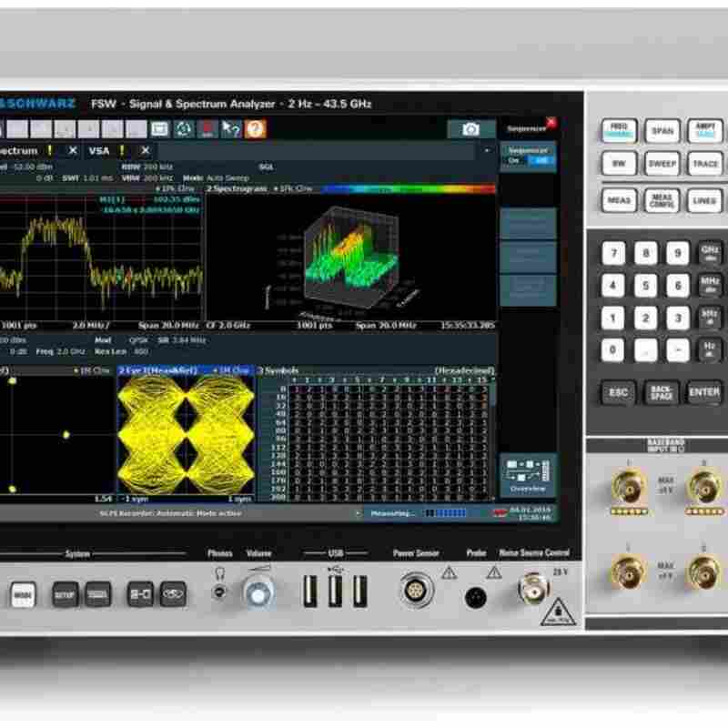
Task: Open the status bar message dropdown arrow
Action: [x=357, y=514]
